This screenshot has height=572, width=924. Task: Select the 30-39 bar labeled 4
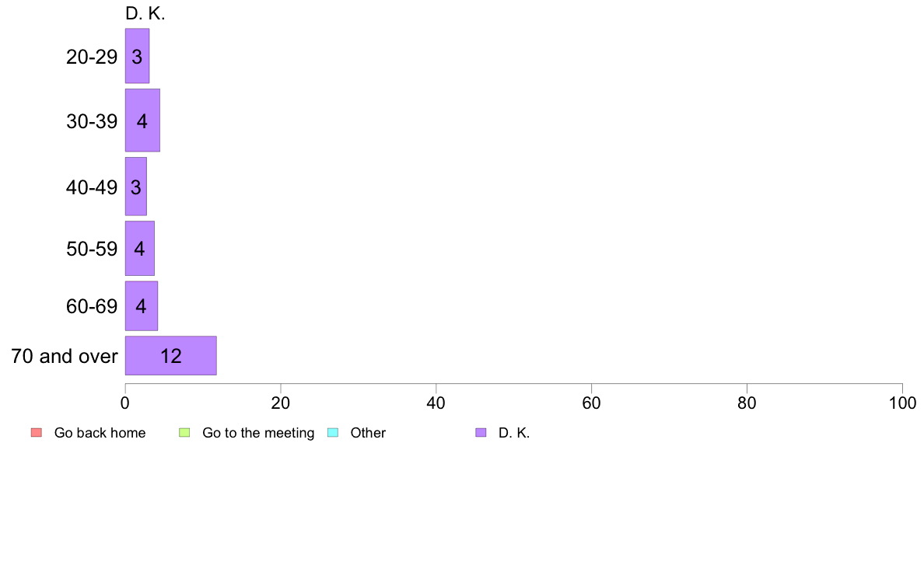click(x=142, y=120)
